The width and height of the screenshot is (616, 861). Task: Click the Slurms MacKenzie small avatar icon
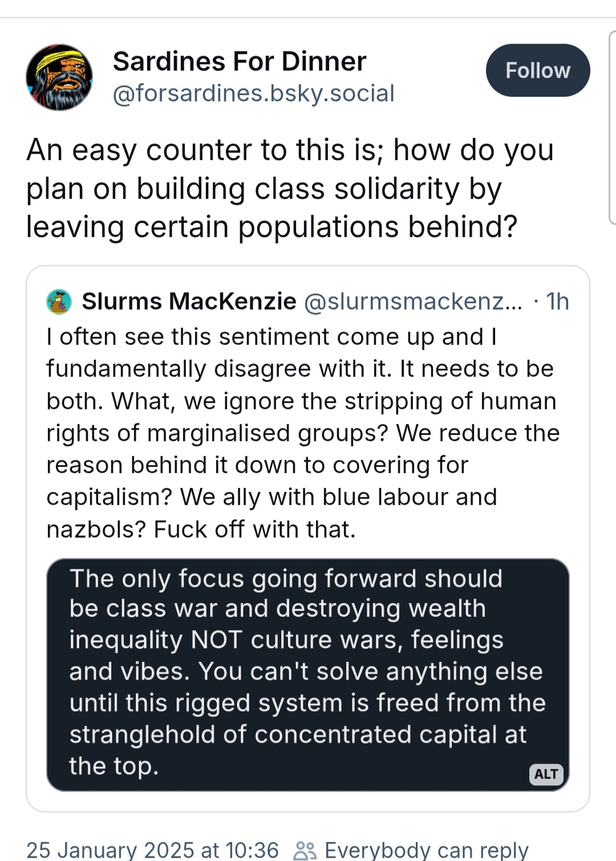coord(59,302)
